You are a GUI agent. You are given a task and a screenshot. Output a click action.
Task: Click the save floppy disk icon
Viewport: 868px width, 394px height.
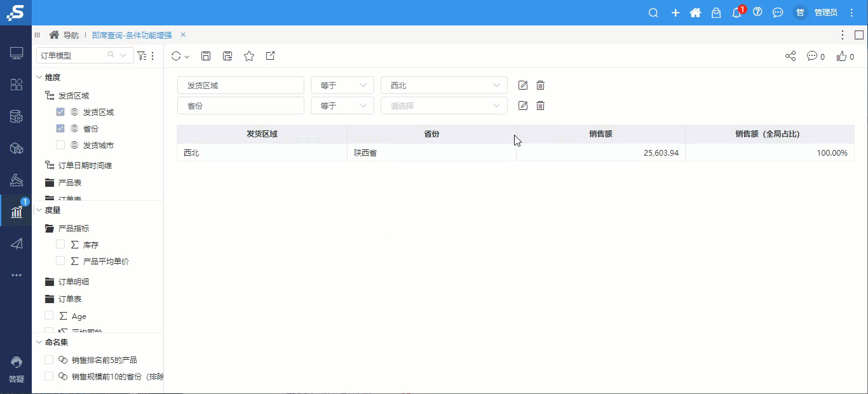click(206, 56)
